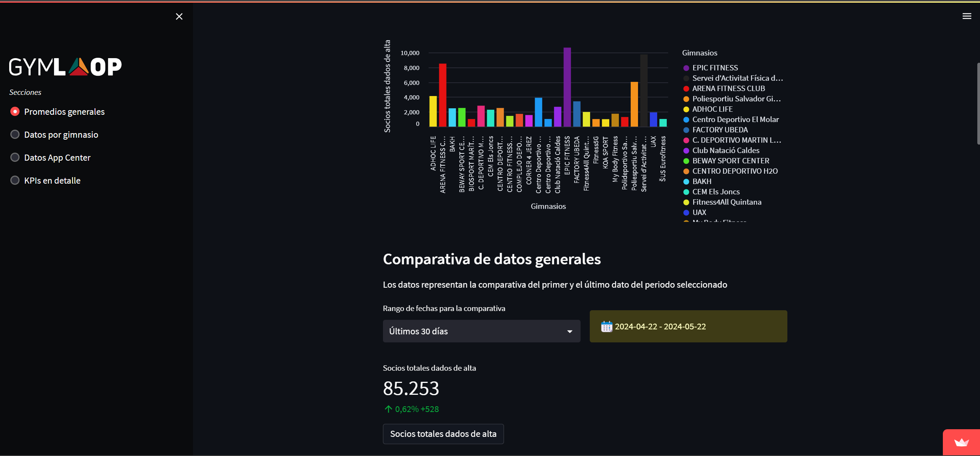980x456 pixels.
Task: Close the sidebar with the X icon
Action: point(179,16)
